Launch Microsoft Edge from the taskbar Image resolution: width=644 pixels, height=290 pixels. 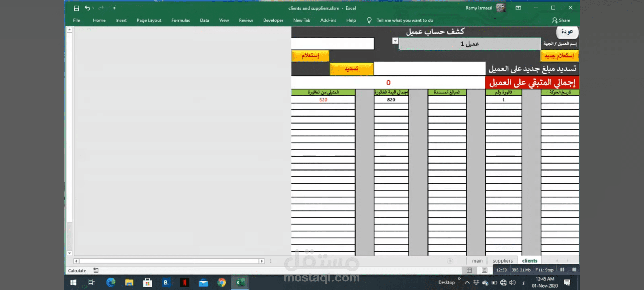click(111, 282)
